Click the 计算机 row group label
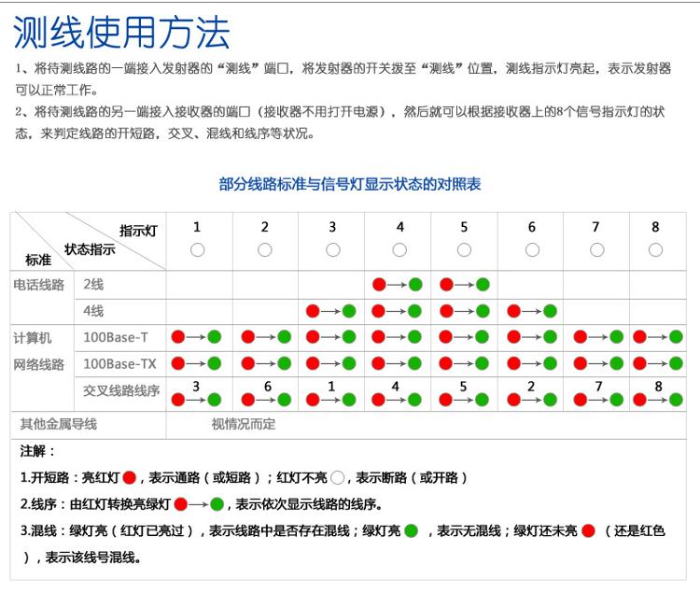Viewport: 700px width, 607px height. 33,338
